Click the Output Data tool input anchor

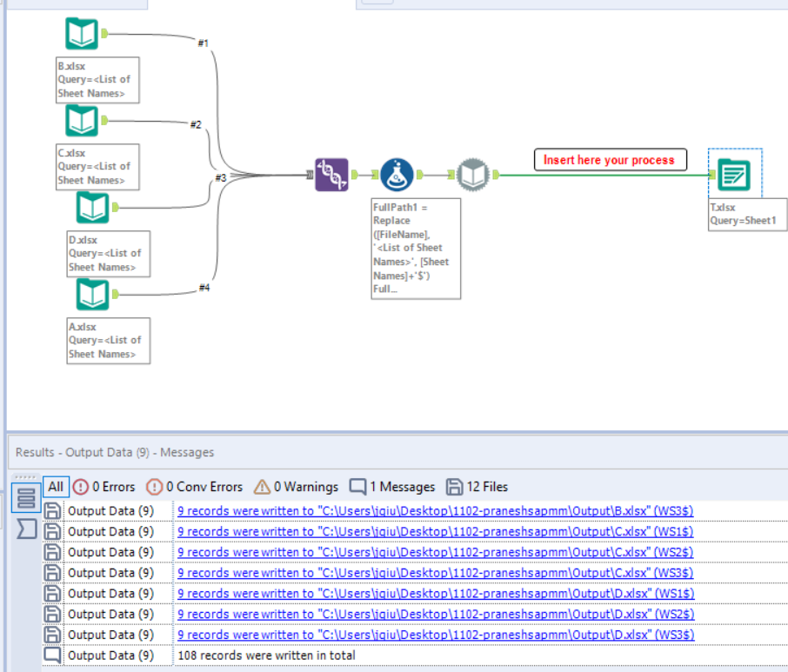[712, 175]
